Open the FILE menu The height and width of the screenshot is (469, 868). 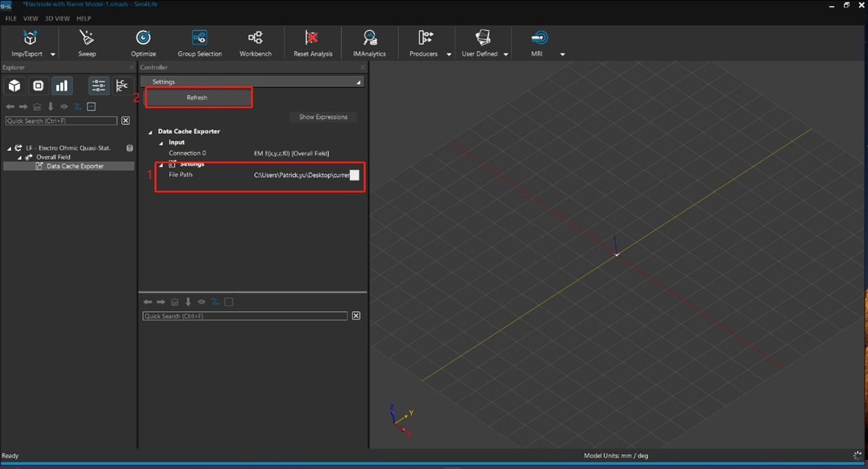(11, 19)
